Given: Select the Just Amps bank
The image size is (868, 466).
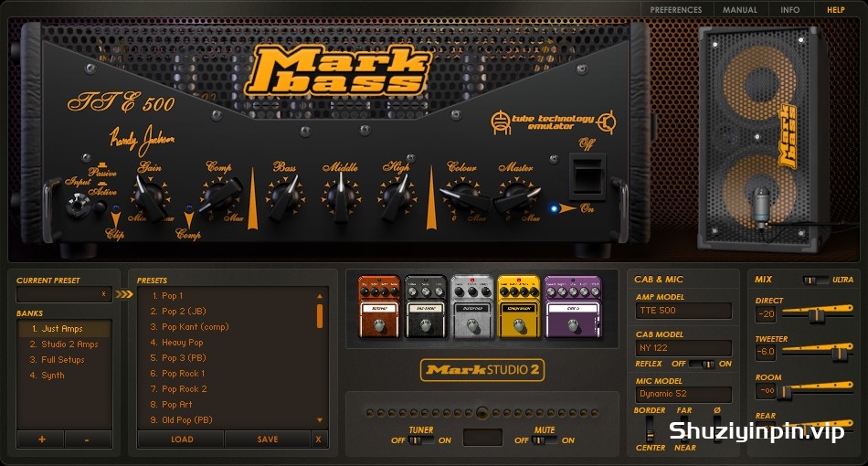Looking at the screenshot, I should (x=64, y=329).
